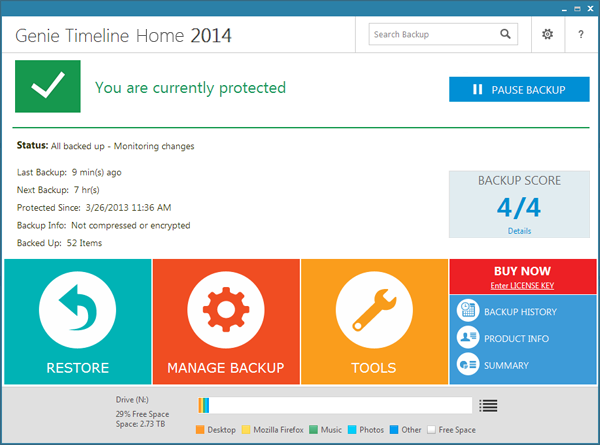600x445 pixels.
Task: Open backup score Details link
Action: [519, 230]
